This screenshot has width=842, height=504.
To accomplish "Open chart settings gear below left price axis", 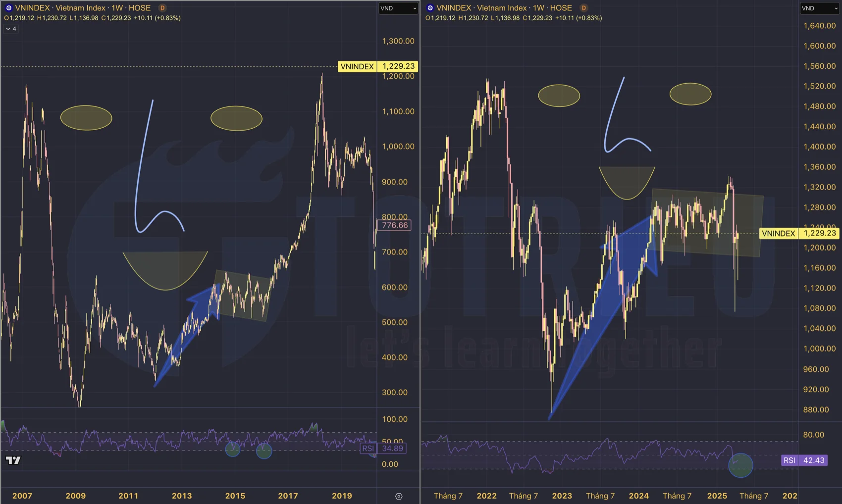I will coord(399,496).
